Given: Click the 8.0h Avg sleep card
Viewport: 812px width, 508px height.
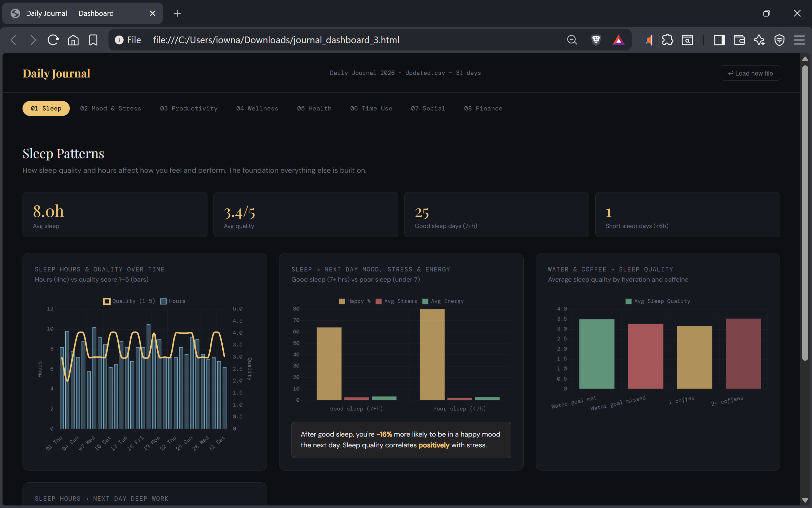Looking at the screenshot, I should tap(115, 215).
